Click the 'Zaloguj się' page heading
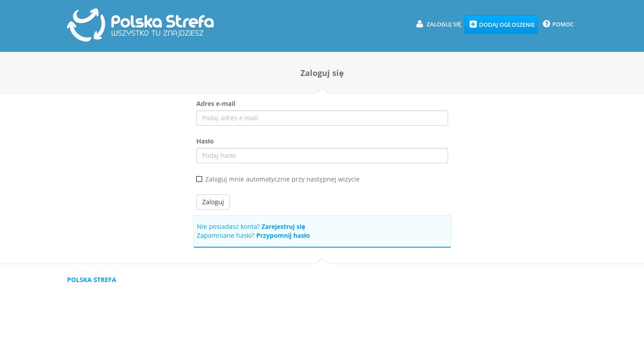 (x=322, y=73)
